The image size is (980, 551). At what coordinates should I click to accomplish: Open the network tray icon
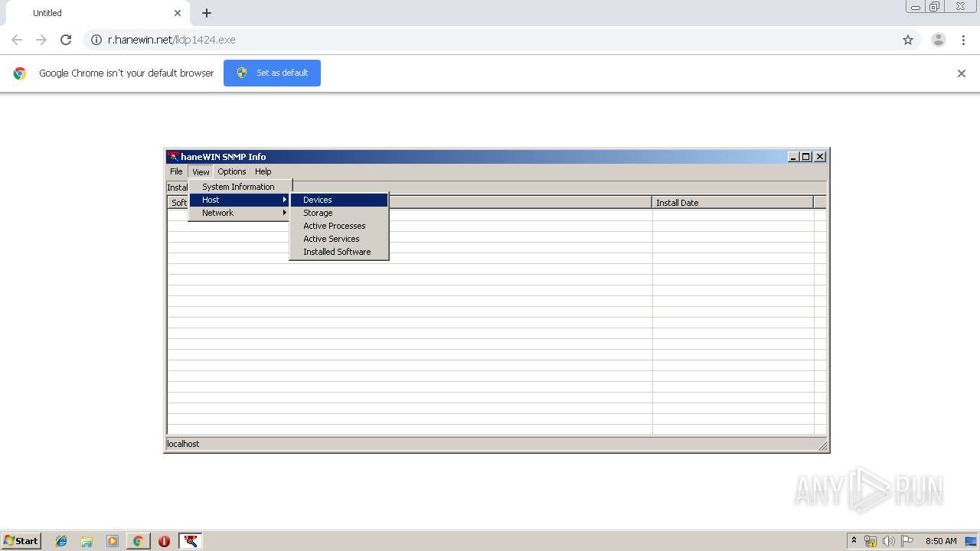point(871,541)
